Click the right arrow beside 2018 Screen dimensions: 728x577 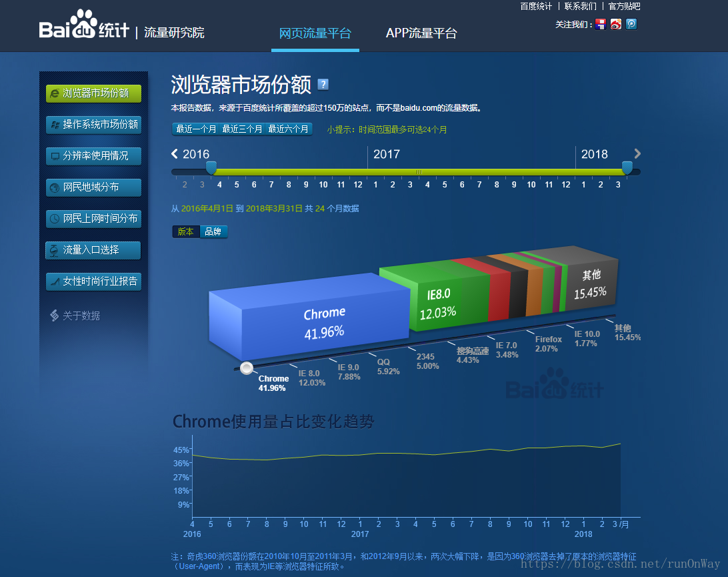pyautogui.click(x=637, y=153)
